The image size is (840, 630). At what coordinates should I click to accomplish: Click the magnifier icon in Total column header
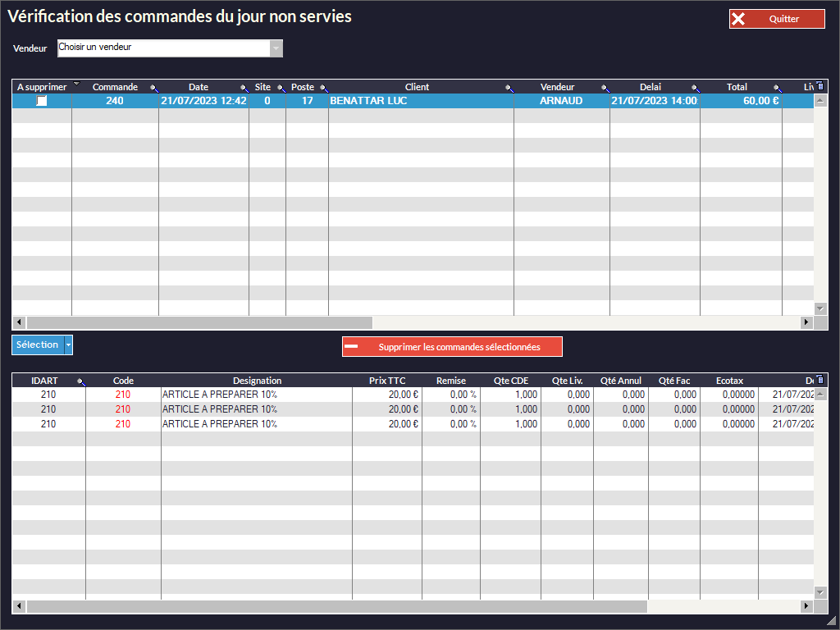777,88
